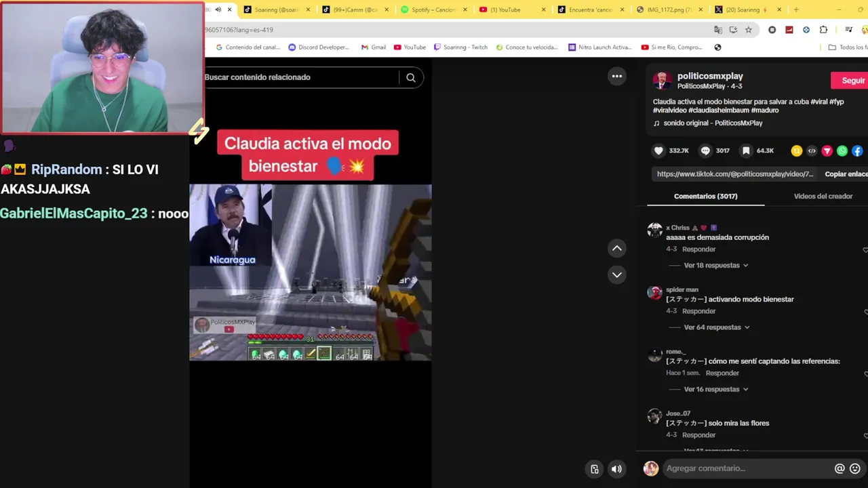Mute the current tab's audio icon
The width and height of the screenshot is (868, 488).
tap(218, 9)
